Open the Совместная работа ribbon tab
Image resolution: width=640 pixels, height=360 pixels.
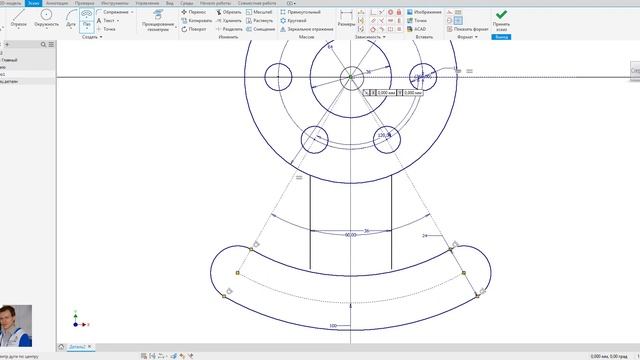click(257, 3)
